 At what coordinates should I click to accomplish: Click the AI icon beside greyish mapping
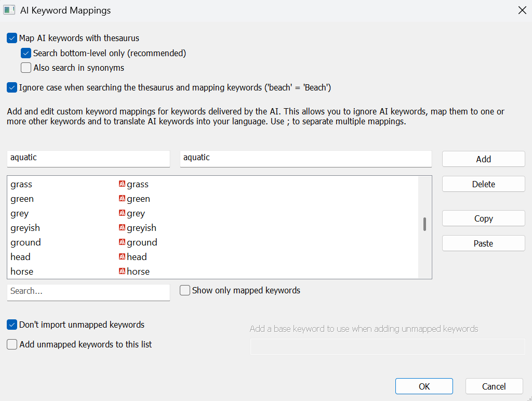point(122,228)
